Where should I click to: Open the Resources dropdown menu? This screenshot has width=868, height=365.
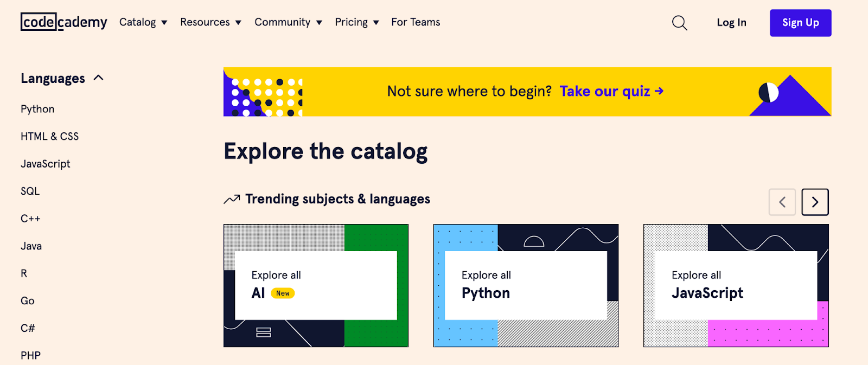tap(210, 22)
